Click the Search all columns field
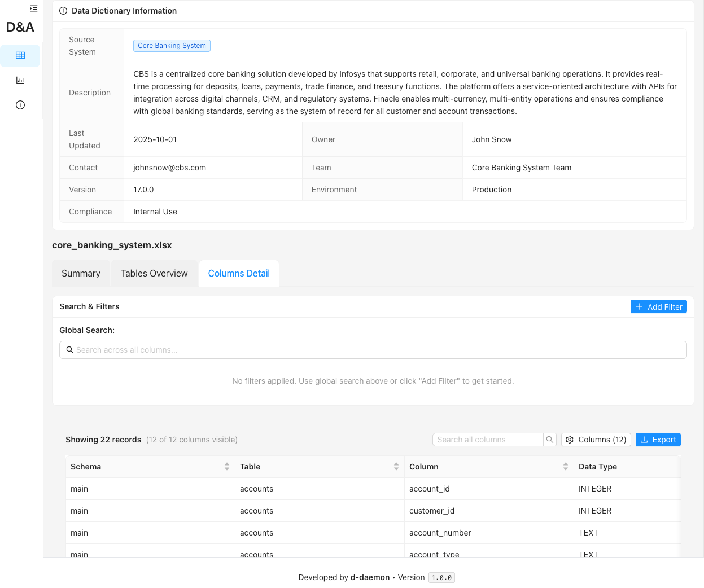The image size is (704, 588). [x=488, y=440]
